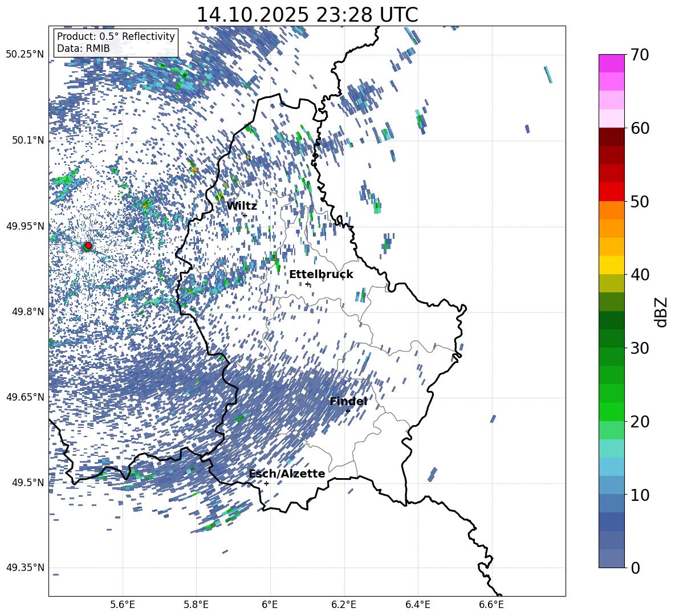
Task: Click the magenta top colorbar swatch
Action: point(611,64)
